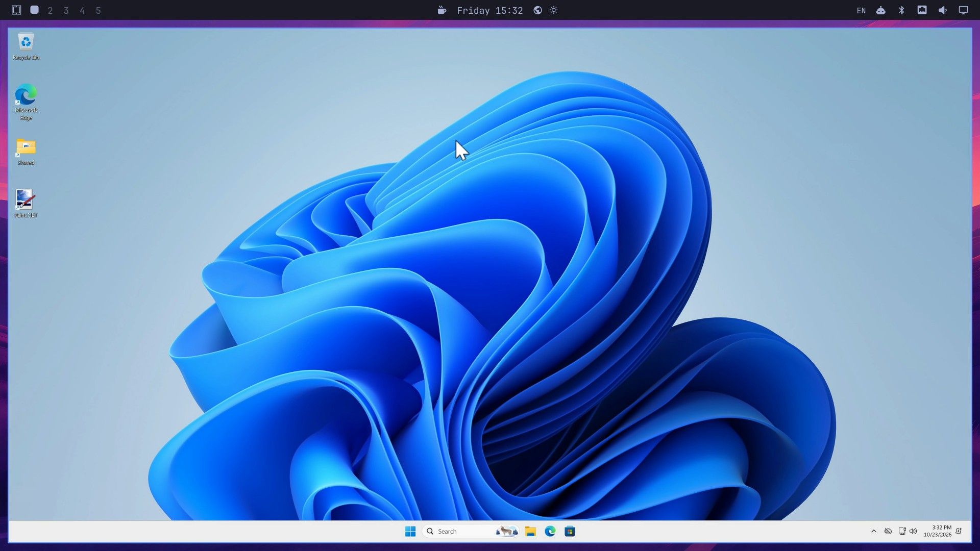Click the taskbar Search box
This screenshot has height=551, width=980.
click(470, 531)
